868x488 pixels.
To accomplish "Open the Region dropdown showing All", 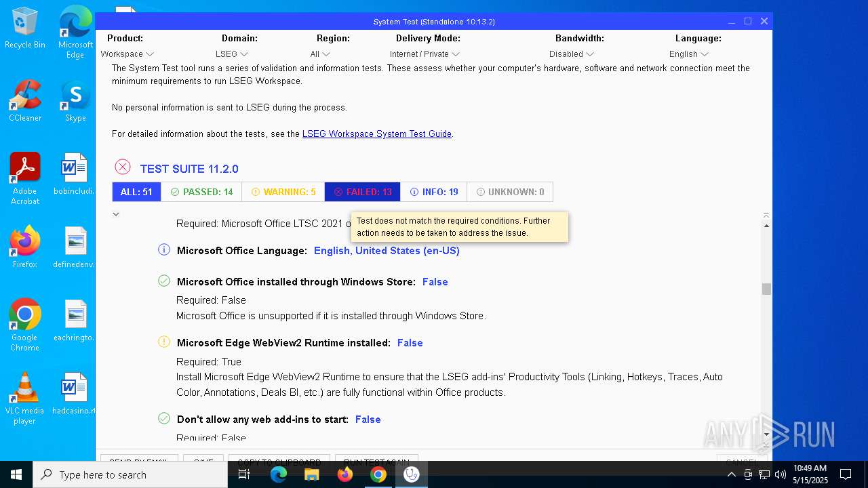I will [x=320, y=54].
